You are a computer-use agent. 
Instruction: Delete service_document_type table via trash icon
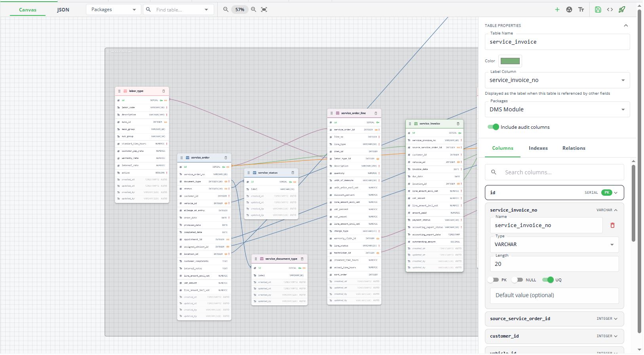(302, 259)
